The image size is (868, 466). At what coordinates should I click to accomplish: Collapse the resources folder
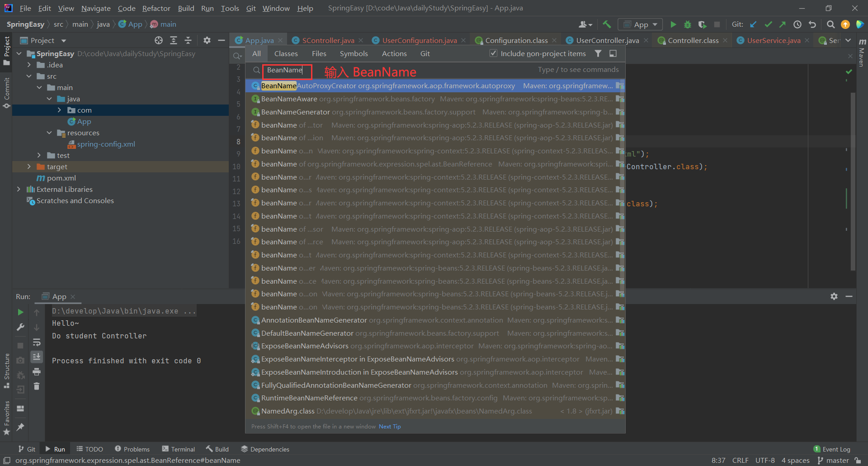coord(49,133)
